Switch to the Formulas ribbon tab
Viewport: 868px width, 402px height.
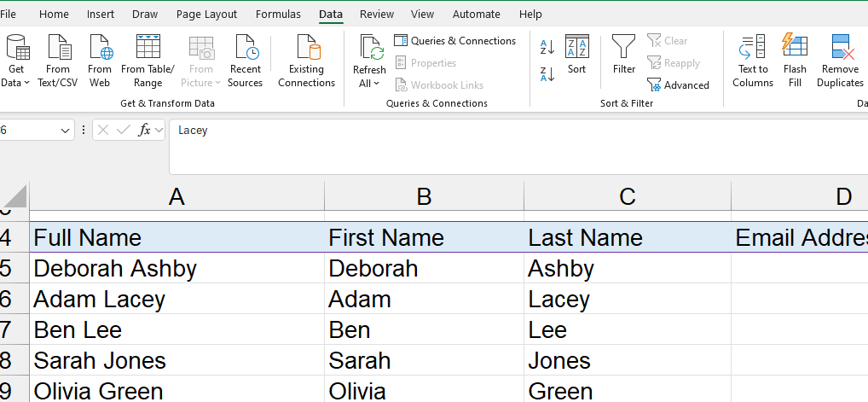[x=278, y=15]
